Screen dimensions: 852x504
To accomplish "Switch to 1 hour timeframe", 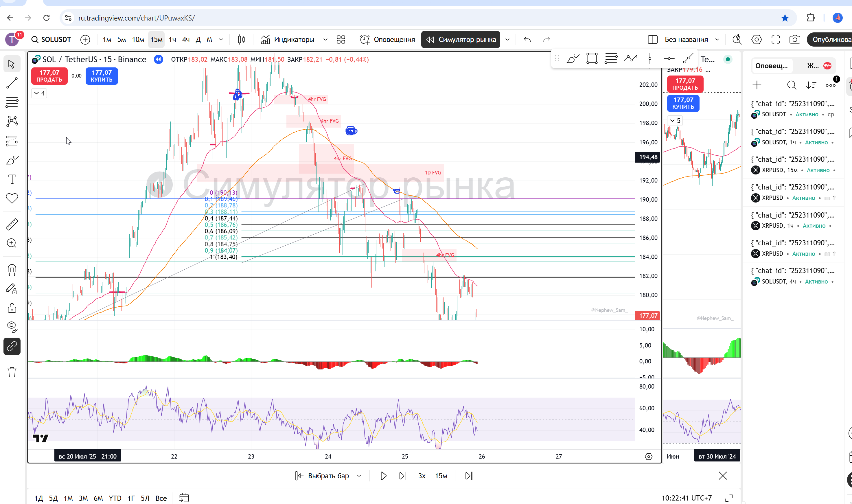I will [x=172, y=40].
